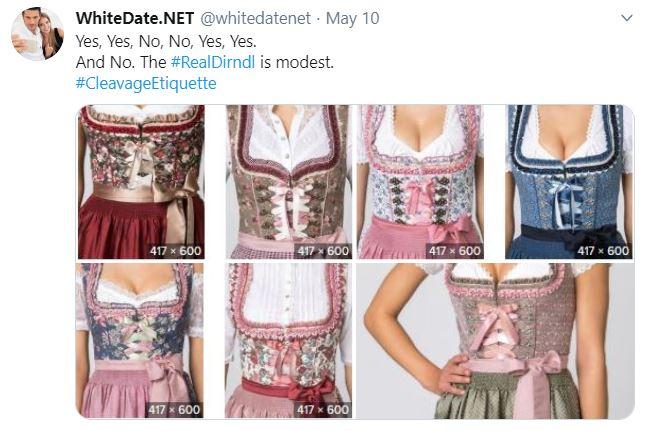Image resolution: width=649 pixels, height=431 pixels.
Task: Open the pink and white floral dirndl thumbnail
Action: pyautogui.click(x=421, y=182)
